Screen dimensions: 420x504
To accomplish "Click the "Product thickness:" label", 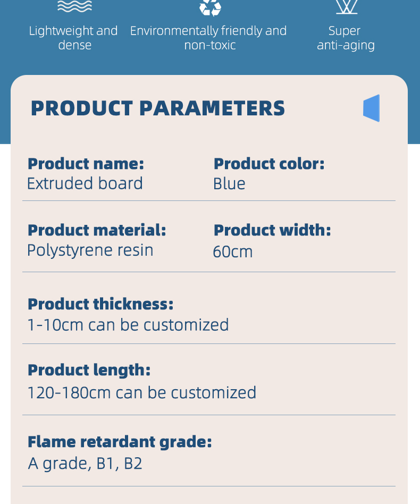I will click(100, 304).
